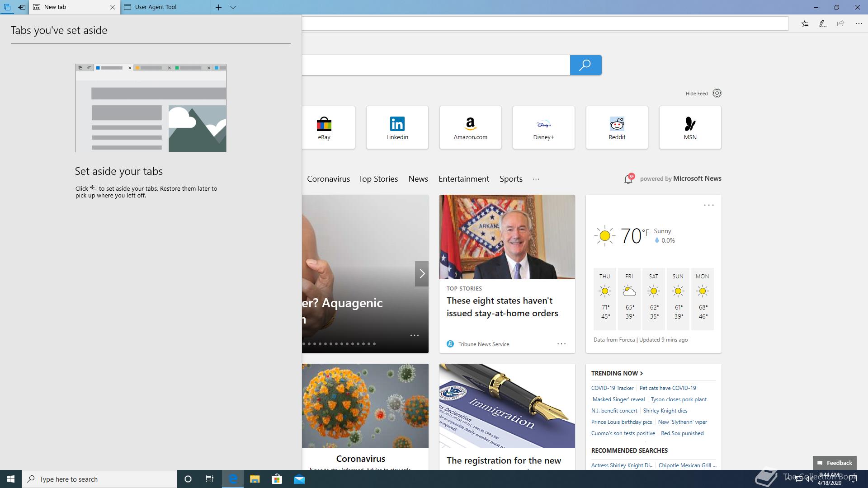Viewport: 868px width, 488px height.
Task: Select the New tab browser tab
Action: (75, 7)
